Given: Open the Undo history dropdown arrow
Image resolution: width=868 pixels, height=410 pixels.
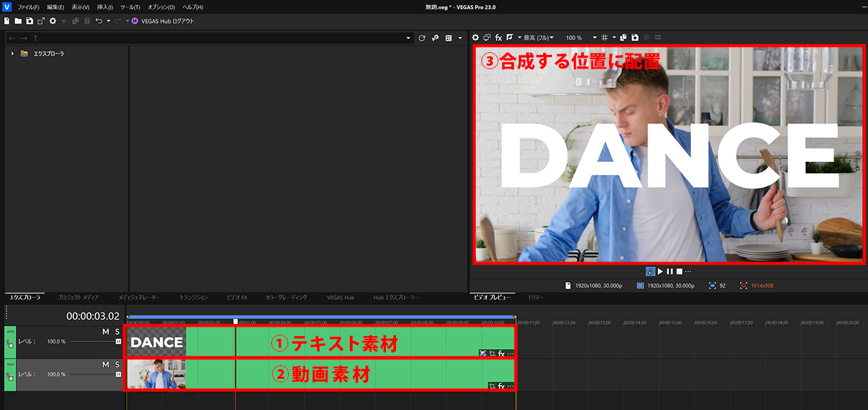Looking at the screenshot, I should [x=108, y=21].
